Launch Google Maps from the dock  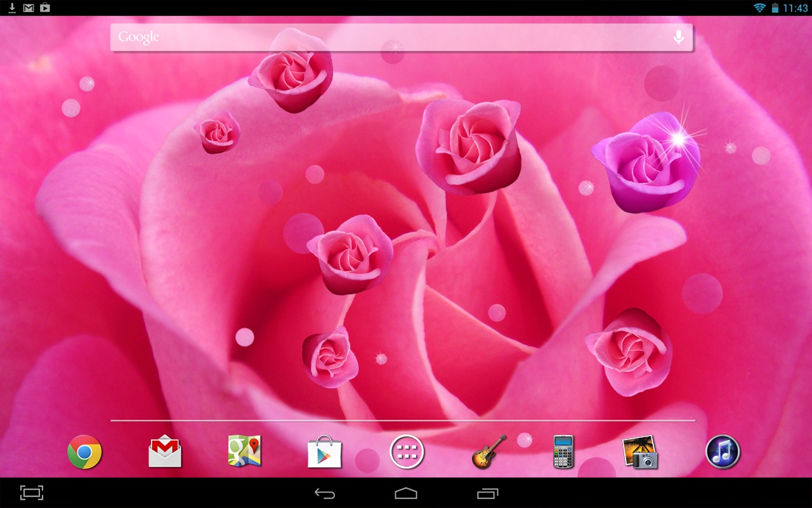coord(244,453)
